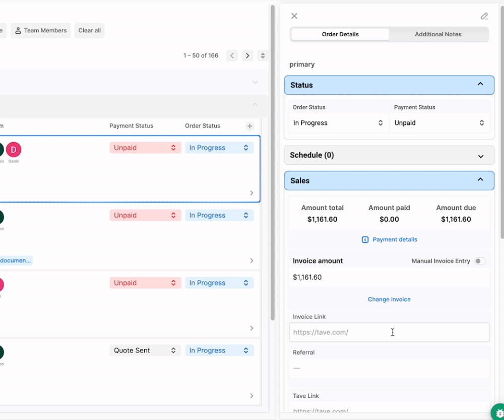Click the pencil edit icon in order panel
This screenshot has width=504, height=420.
[484, 16]
